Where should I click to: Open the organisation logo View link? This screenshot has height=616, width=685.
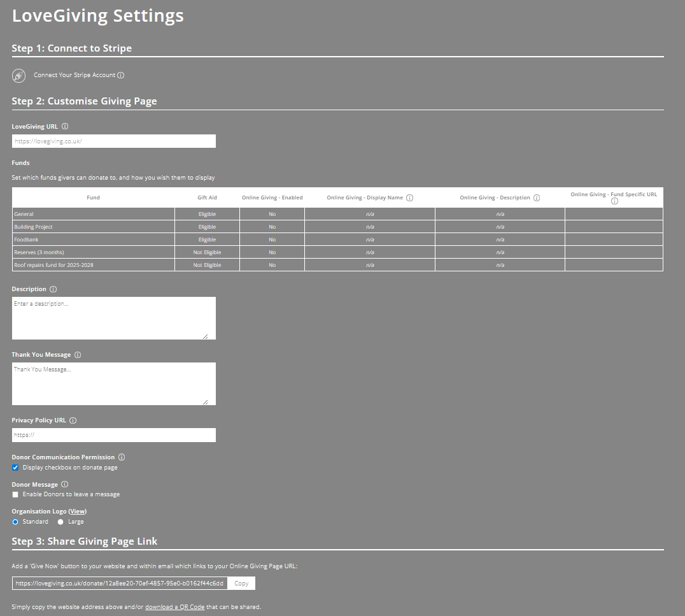pos(77,512)
